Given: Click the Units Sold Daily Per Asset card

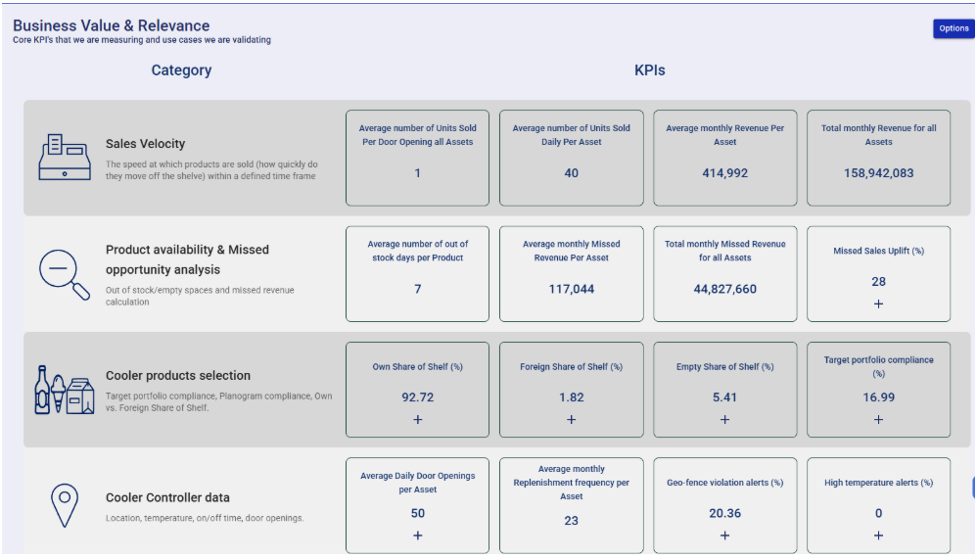Looking at the screenshot, I should tap(571, 158).
